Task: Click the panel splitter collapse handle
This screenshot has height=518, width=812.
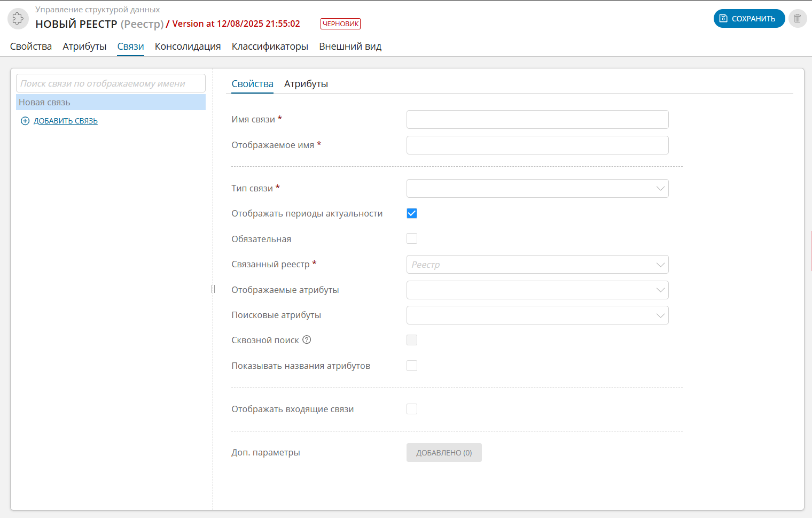Action: pyautogui.click(x=213, y=289)
